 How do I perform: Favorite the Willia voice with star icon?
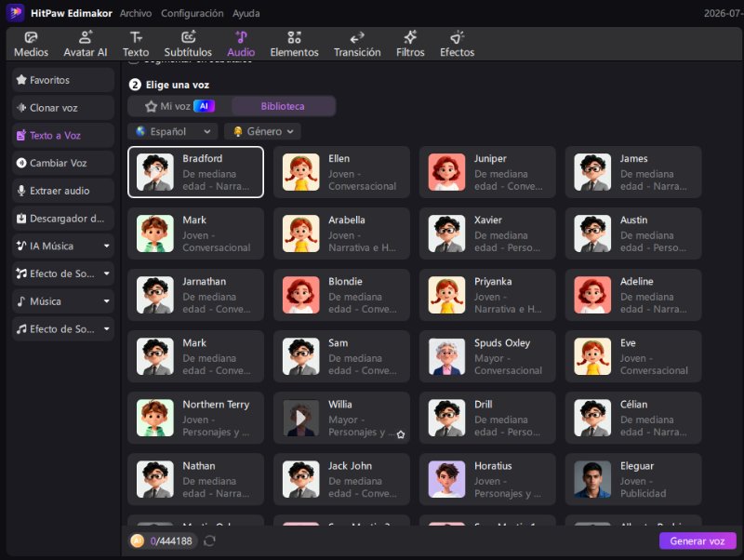pos(401,434)
